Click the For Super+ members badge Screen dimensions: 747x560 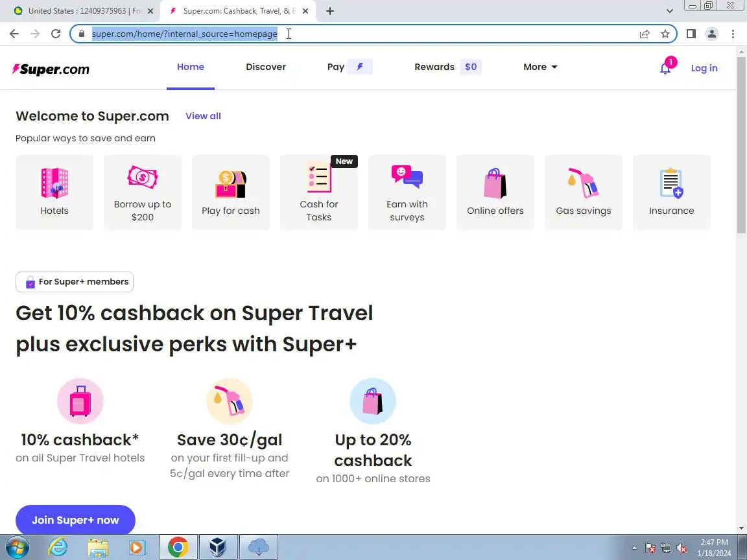click(75, 282)
